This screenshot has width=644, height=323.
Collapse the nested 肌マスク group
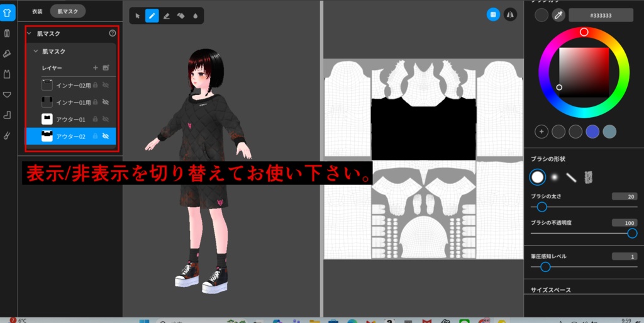coord(36,52)
